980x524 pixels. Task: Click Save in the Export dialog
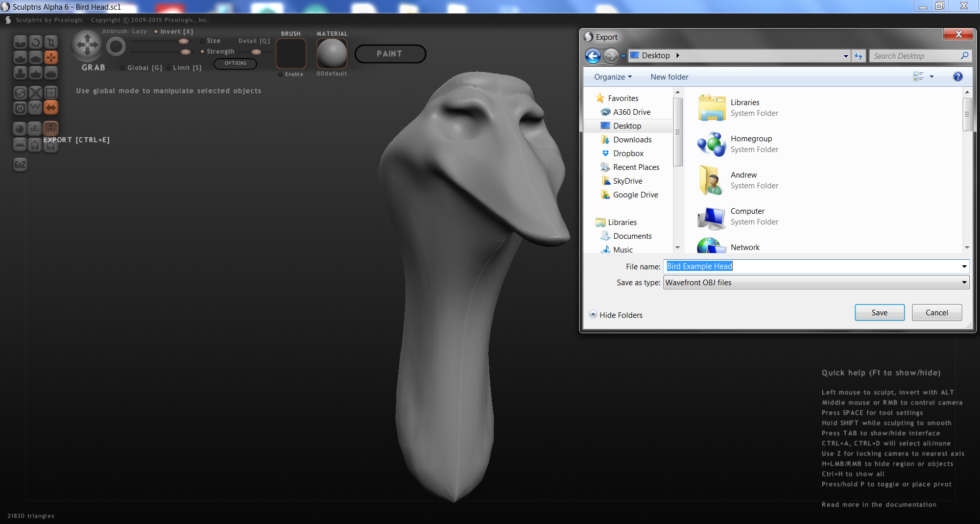pos(879,313)
